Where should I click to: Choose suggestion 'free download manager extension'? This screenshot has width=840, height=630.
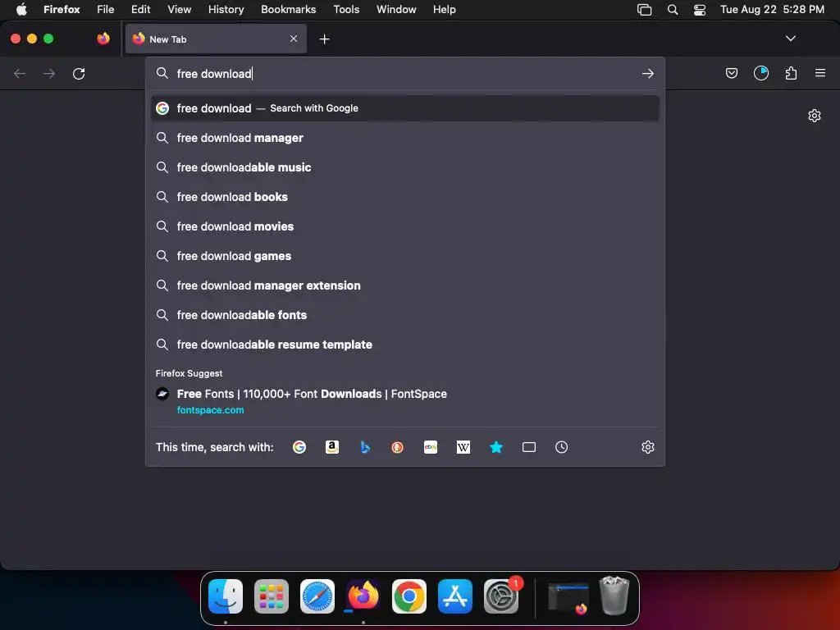pos(405,285)
